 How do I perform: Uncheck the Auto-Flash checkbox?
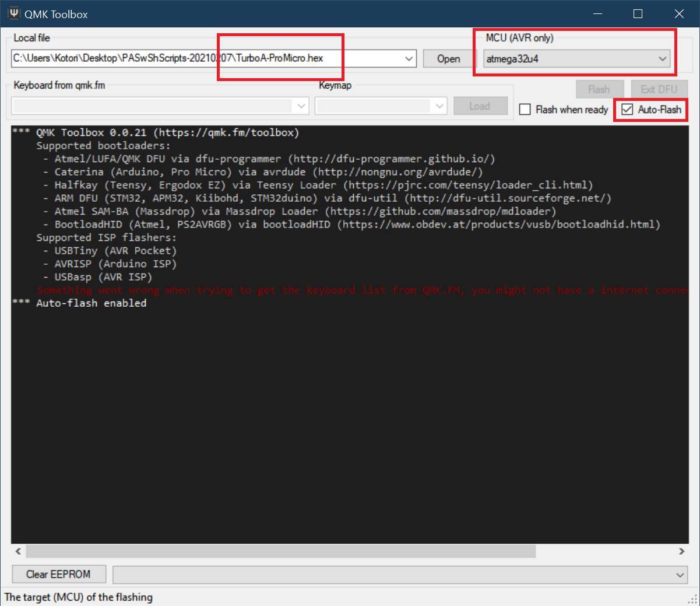coord(627,110)
